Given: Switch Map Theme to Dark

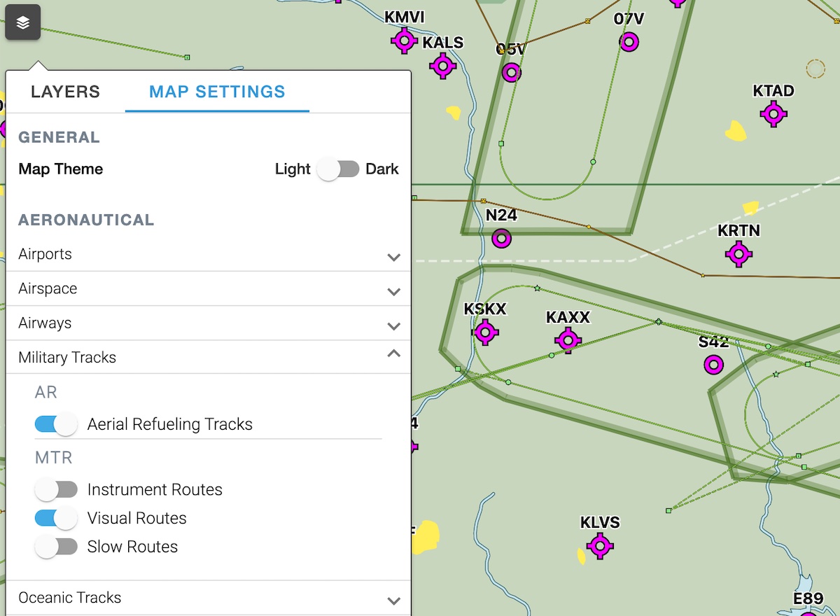Looking at the screenshot, I should pos(338,169).
